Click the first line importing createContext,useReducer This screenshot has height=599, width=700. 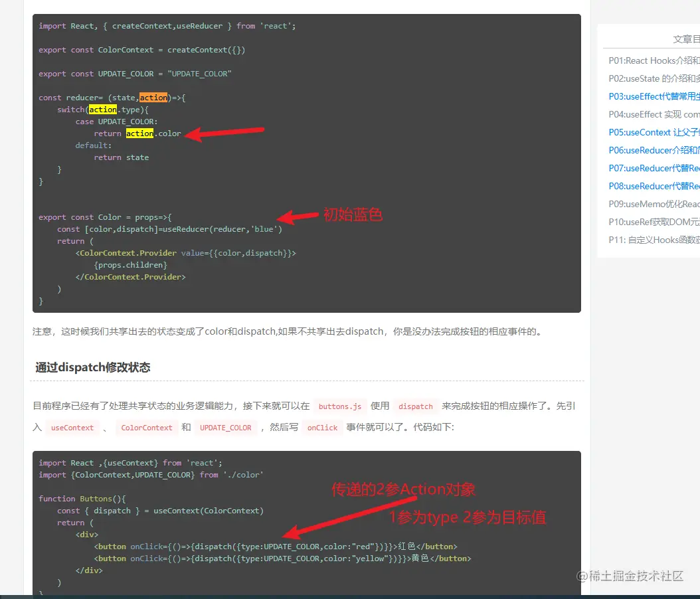pos(167,26)
